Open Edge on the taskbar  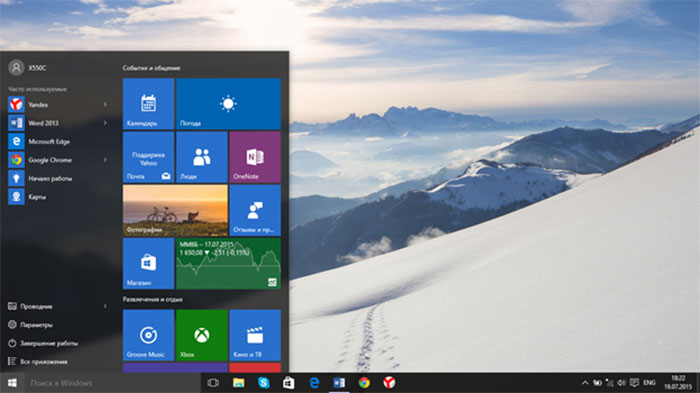(314, 383)
